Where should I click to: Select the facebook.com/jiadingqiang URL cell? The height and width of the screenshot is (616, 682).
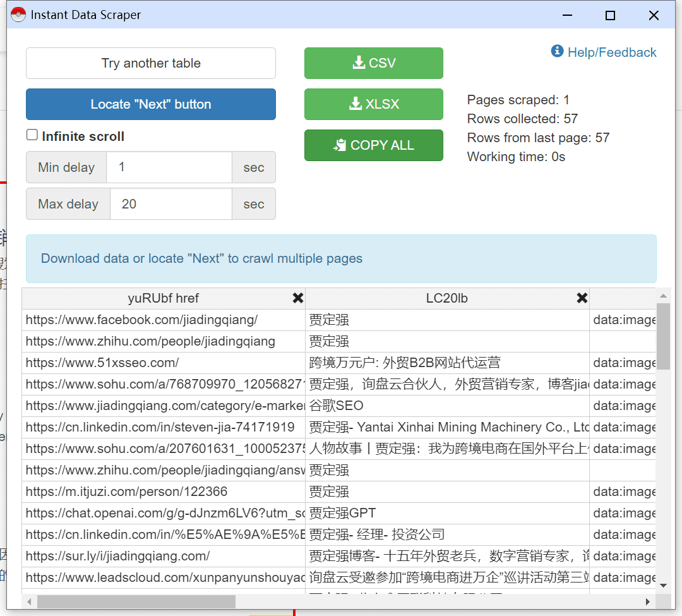click(x=142, y=320)
